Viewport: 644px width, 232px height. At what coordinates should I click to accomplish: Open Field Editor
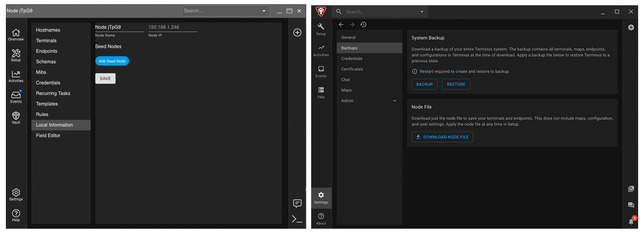[x=61, y=135]
